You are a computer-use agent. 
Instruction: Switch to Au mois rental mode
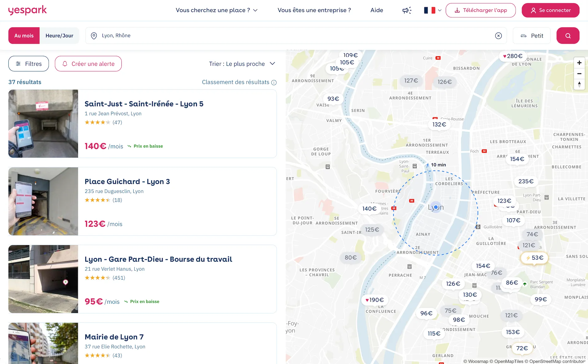tap(24, 36)
